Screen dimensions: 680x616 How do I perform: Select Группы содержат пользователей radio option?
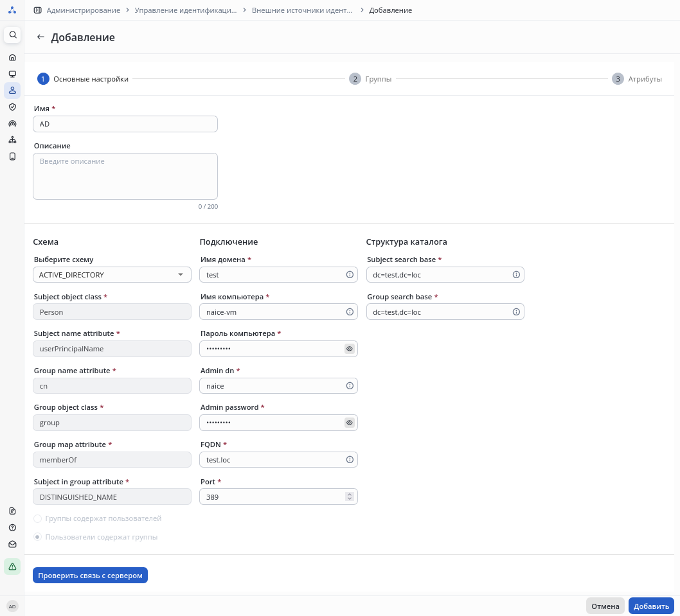[38, 518]
